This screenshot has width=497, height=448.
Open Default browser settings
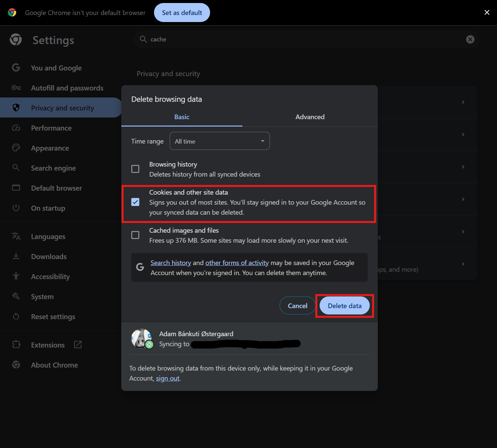pos(56,188)
